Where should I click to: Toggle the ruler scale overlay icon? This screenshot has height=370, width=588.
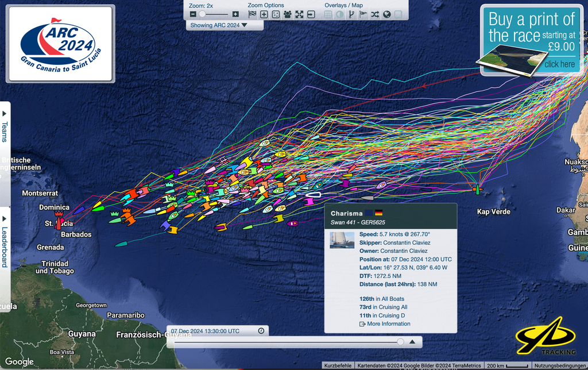click(x=399, y=14)
